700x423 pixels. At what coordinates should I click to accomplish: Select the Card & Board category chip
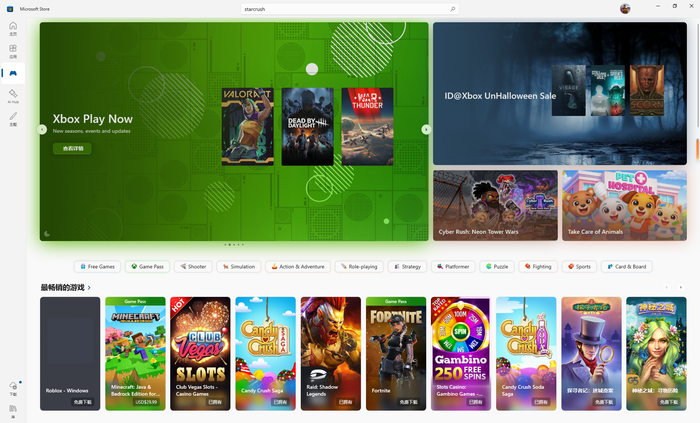pos(627,267)
